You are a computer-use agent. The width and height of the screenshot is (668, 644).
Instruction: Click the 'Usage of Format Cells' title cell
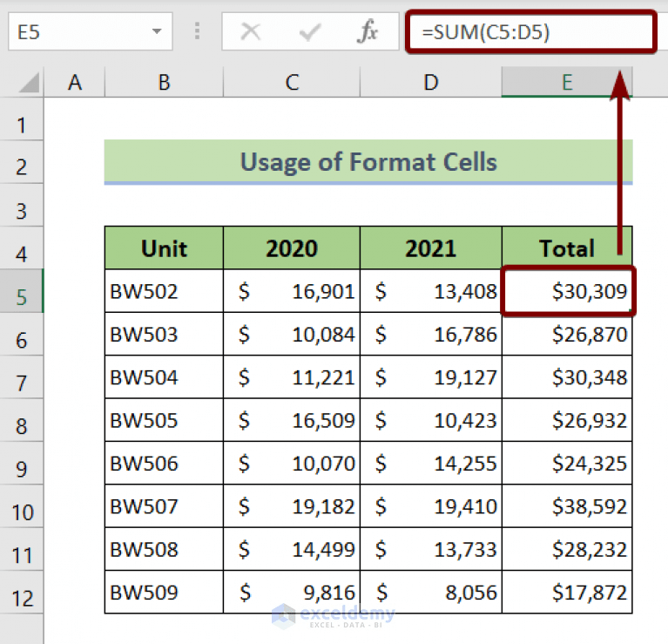coord(368,162)
